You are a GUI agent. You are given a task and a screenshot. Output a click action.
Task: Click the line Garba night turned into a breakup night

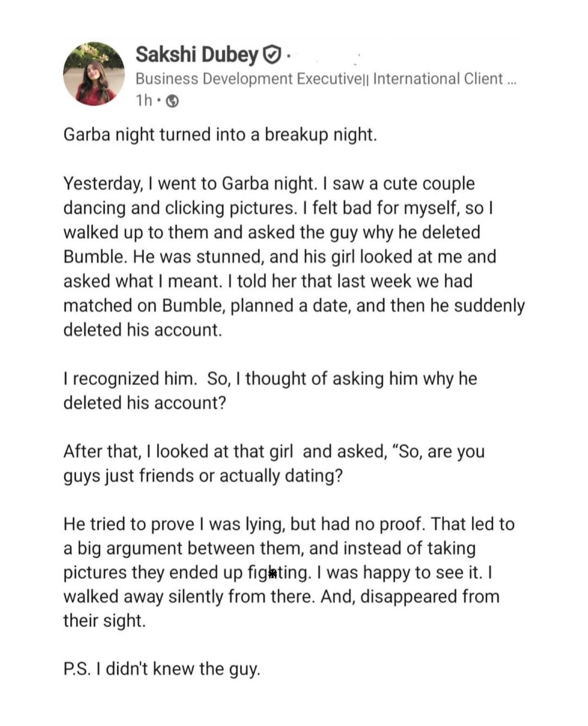220,135
